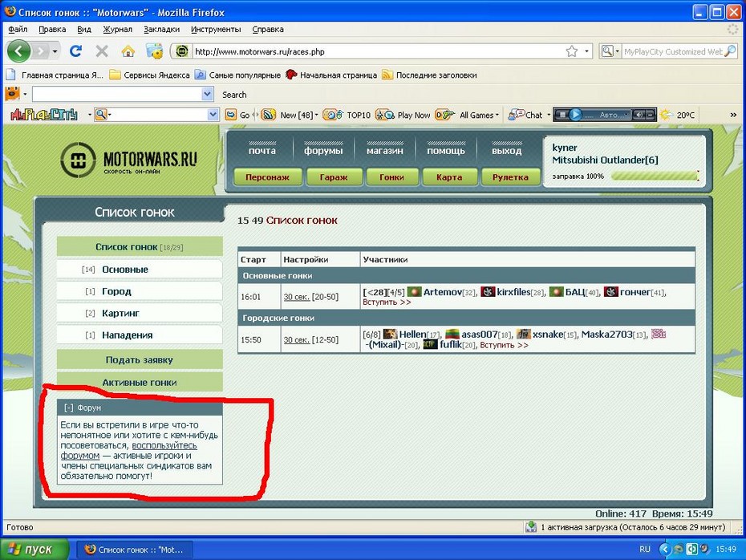This screenshot has height=560, width=746.
Task: Click Play Now on the MyPlayCity toolbar
Action: pyautogui.click(x=403, y=115)
